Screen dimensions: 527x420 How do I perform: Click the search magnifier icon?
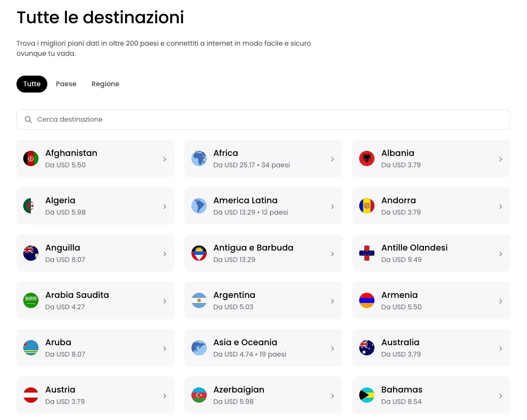pos(28,119)
